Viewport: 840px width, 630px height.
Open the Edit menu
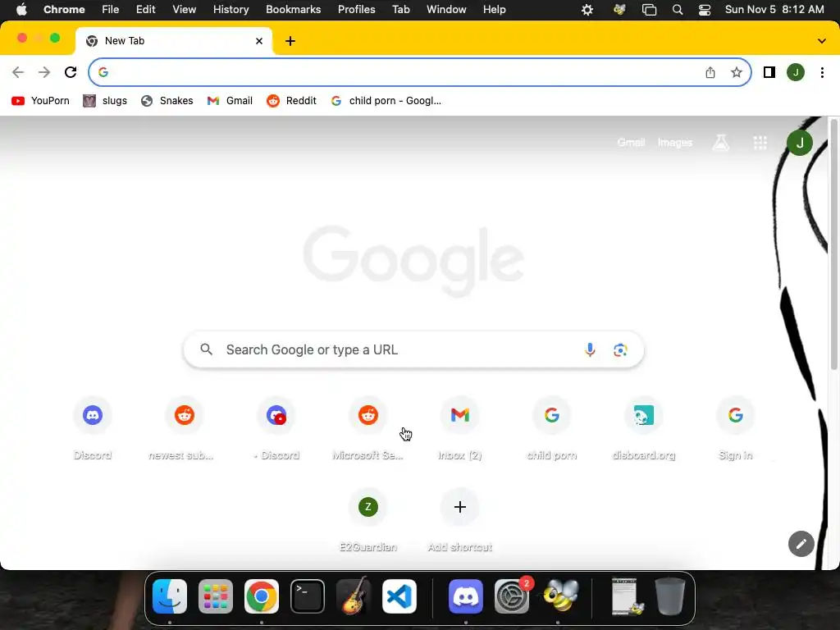[x=145, y=10]
